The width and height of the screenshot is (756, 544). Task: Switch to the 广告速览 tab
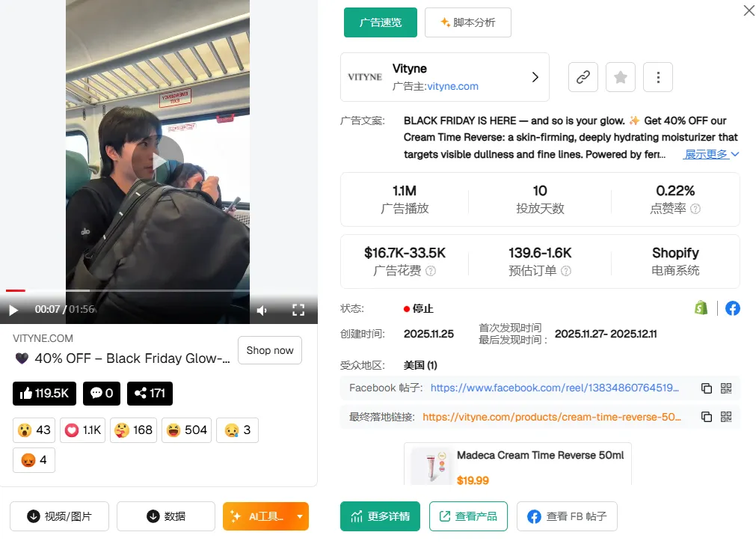(x=380, y=22)
